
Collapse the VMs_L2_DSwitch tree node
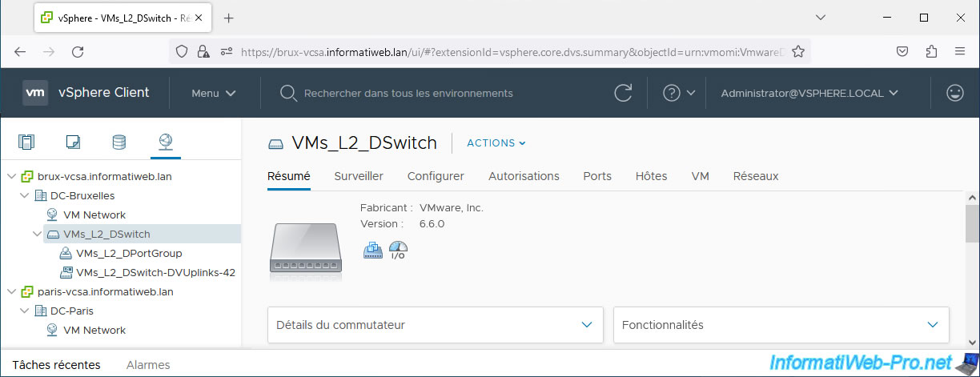point(37,235)
